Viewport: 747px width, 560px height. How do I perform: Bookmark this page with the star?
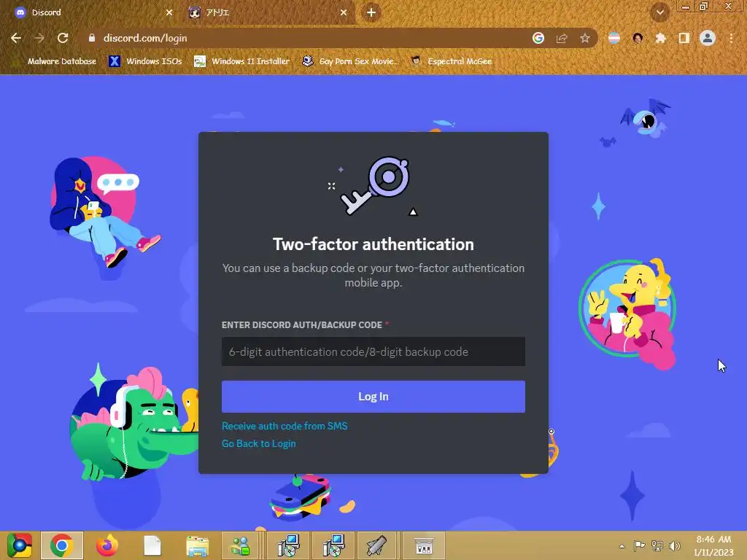(585, 38)
